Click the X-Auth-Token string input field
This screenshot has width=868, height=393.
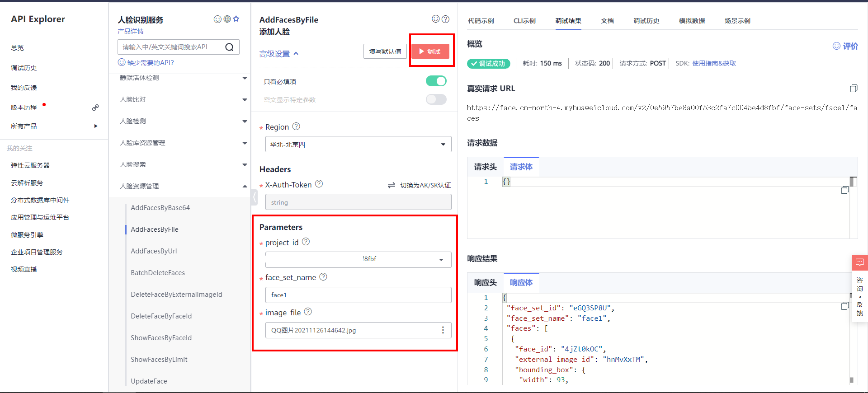coord(358,202)
